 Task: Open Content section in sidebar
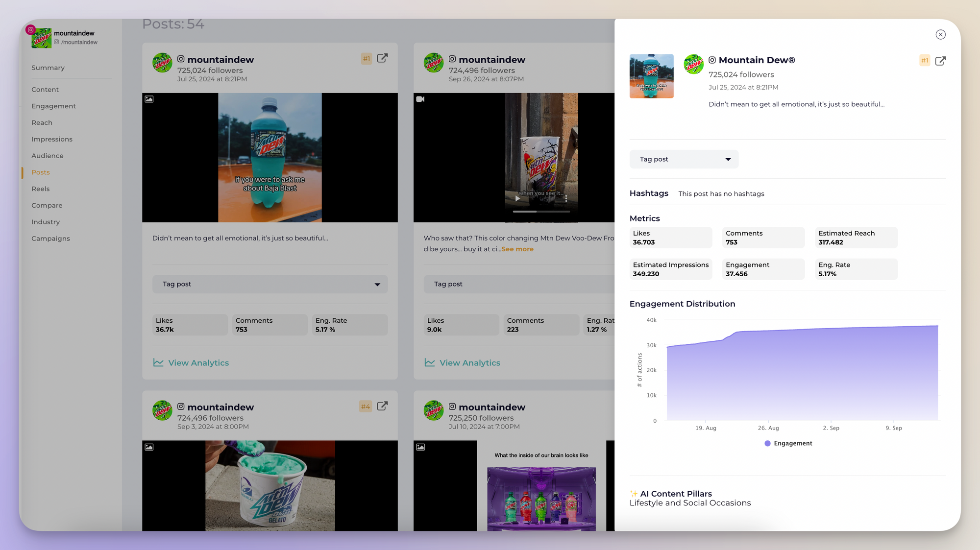point(45,90)
